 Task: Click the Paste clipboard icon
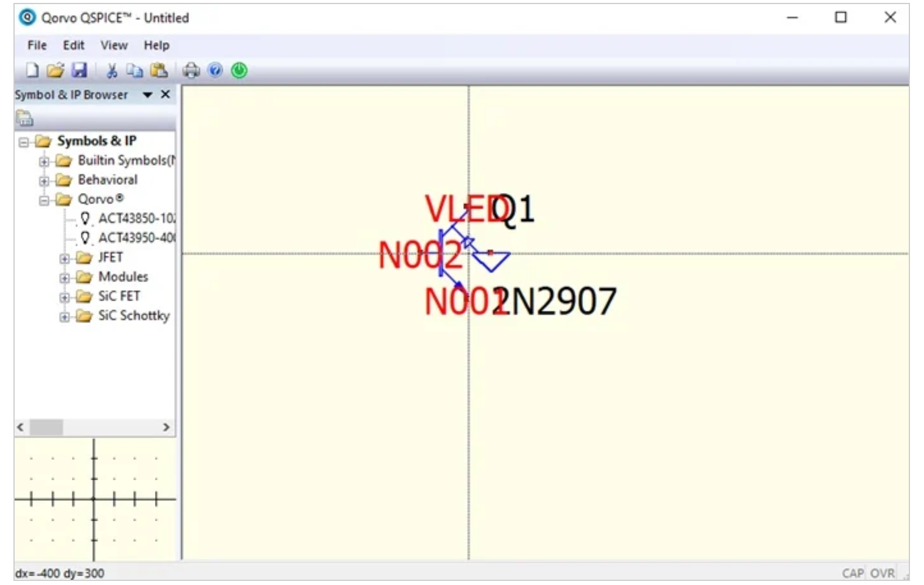pos(159,71)
